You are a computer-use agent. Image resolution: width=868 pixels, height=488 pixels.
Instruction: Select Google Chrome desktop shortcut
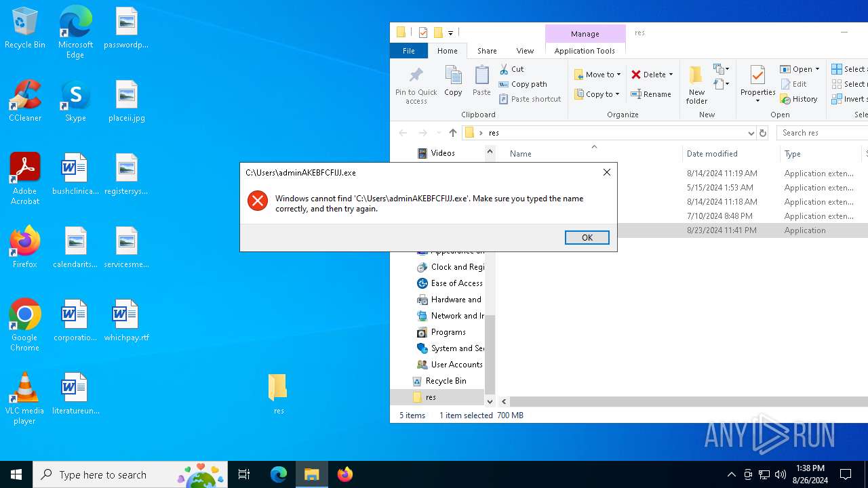25,325
